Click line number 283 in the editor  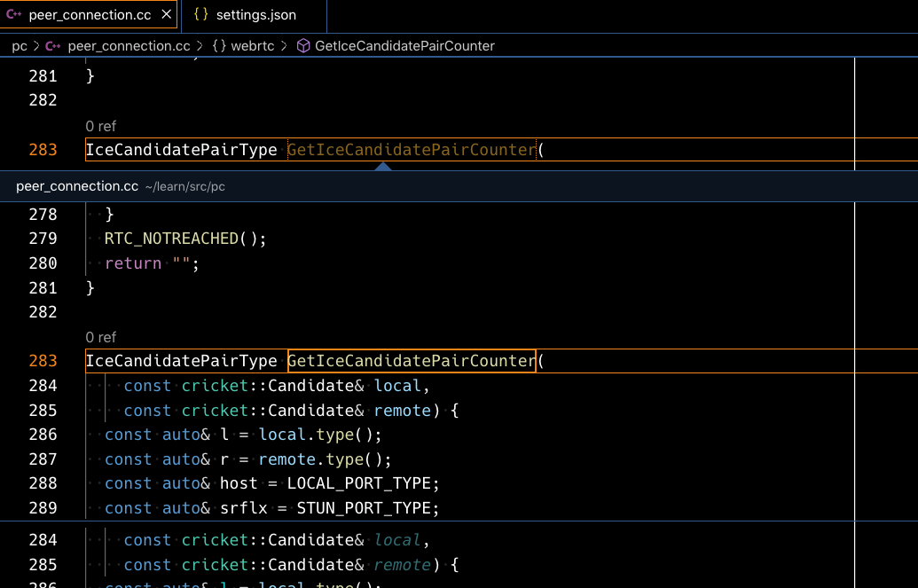[43, 150]
